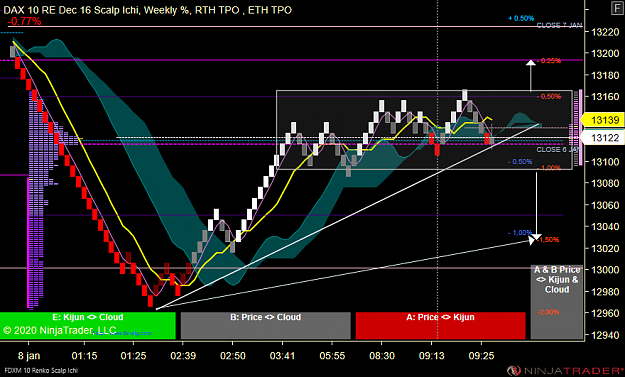
Task: Click the red -0.25% level label
Action: click(x=549, y=61)
